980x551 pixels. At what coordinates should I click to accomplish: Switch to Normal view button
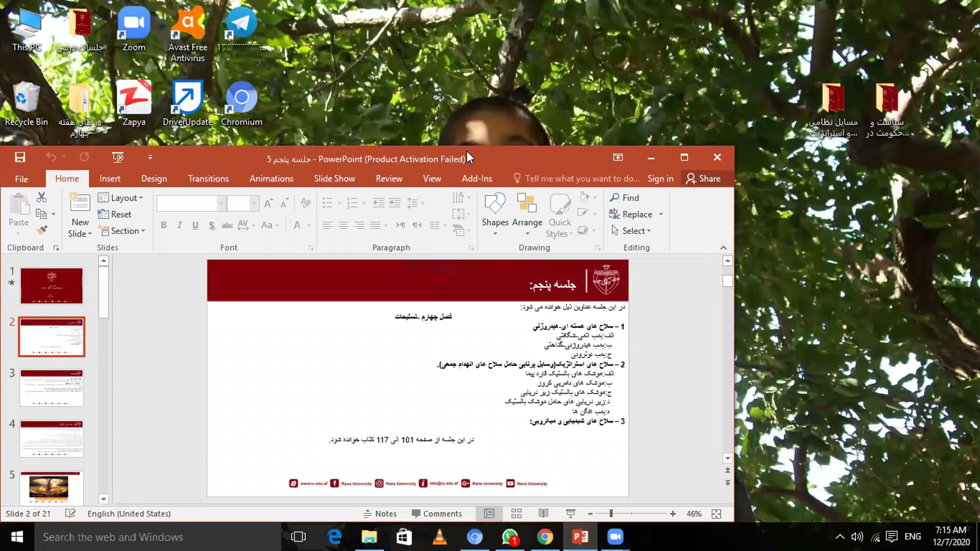coord(489,513)
